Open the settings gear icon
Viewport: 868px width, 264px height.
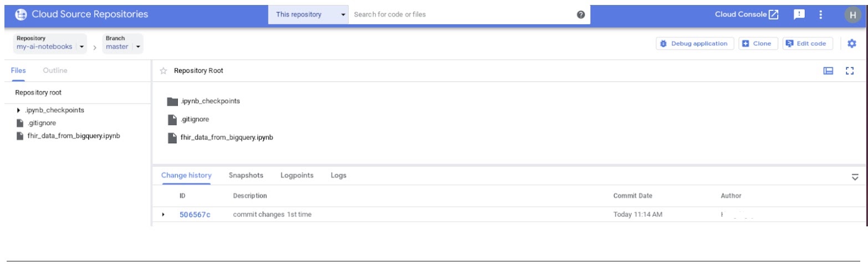point(852,43)
